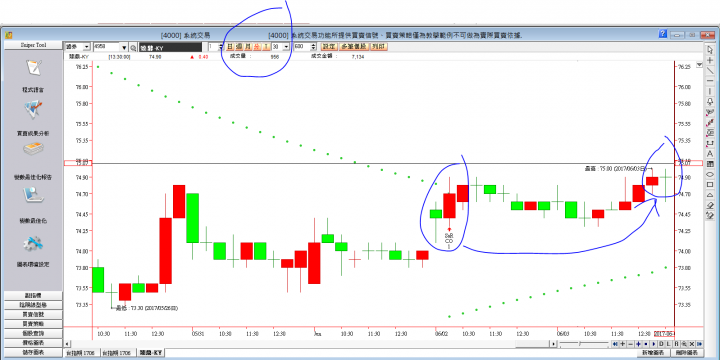720x360 pixels.
Task: Click the magnifier search icon beside stock code
Action: 132,47
